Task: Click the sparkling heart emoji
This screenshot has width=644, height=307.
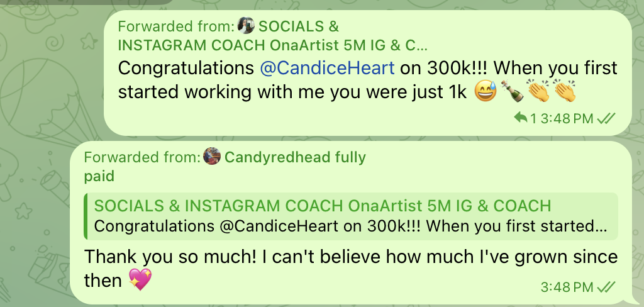Action: (140, 279)
